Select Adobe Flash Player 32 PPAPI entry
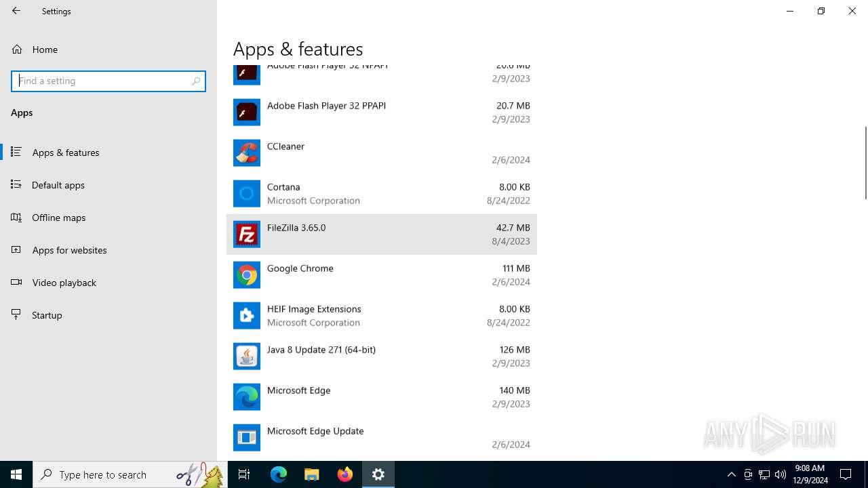The height and width of the screenshot is (488, 868). [x=382, y=113]
